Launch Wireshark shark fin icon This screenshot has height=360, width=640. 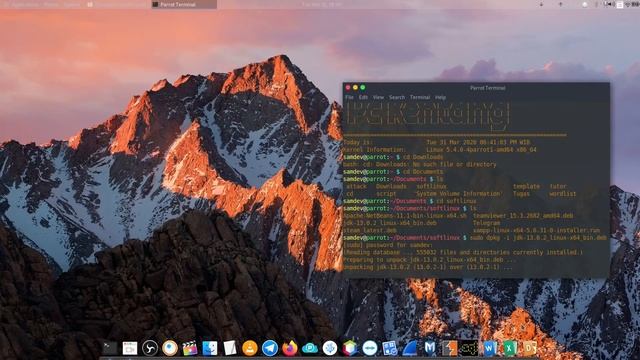coord(410,348)
